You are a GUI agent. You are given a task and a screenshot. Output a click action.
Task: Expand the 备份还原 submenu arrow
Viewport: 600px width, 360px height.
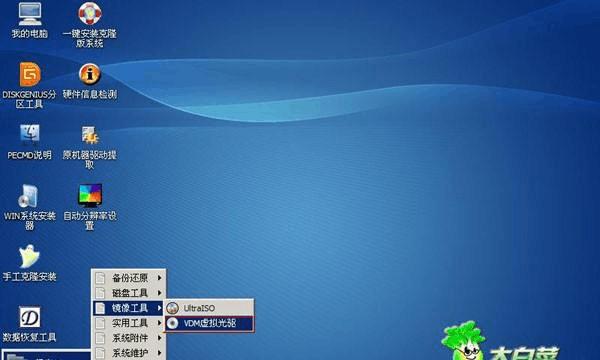tap(160, 278)
